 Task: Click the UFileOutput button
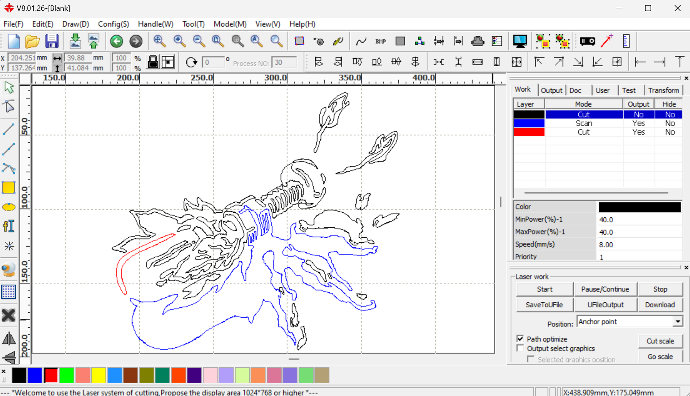point(605,304)
